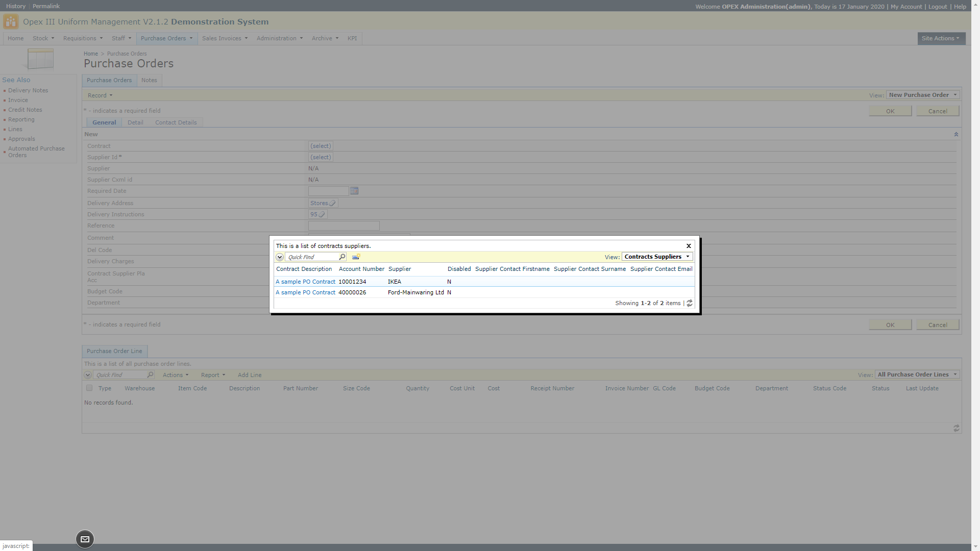
Task: Refresh the contracts suppliers list
Action: pos(690,304)
